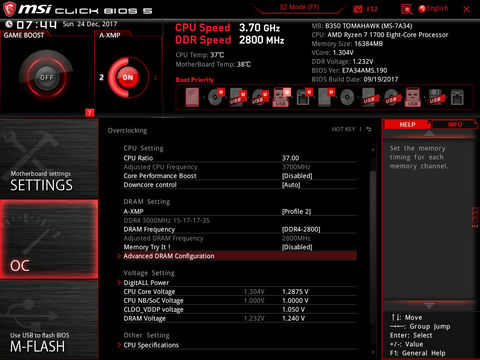
Task: Click the MSI dragon shield logo
Action: [x=9, y=9]
